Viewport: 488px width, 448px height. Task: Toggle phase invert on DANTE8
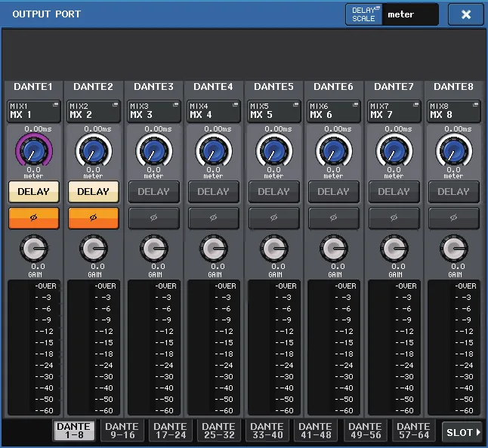pos(454,218)
